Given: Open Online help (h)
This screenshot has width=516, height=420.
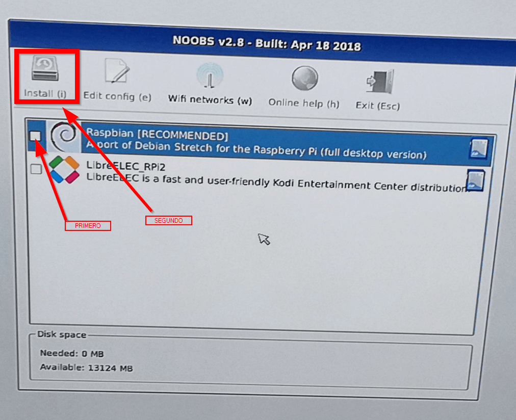Looking at the screenshot, I should [304, 88].
